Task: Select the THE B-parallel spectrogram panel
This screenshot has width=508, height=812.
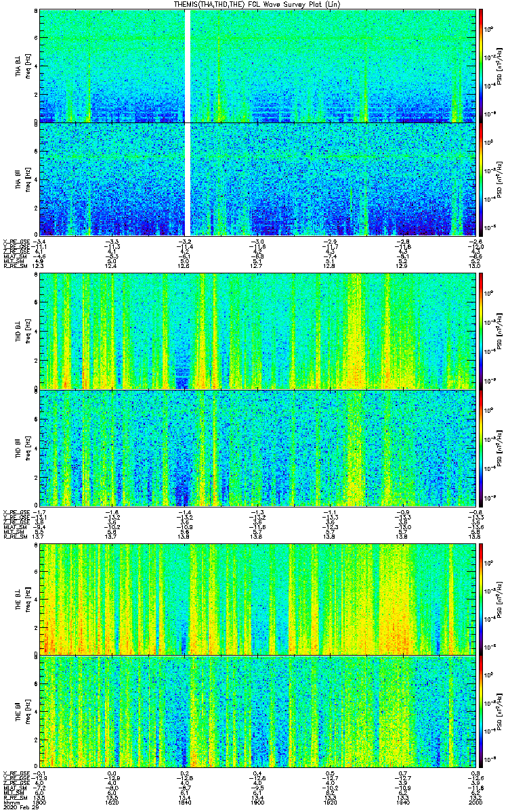Action: 257,712
